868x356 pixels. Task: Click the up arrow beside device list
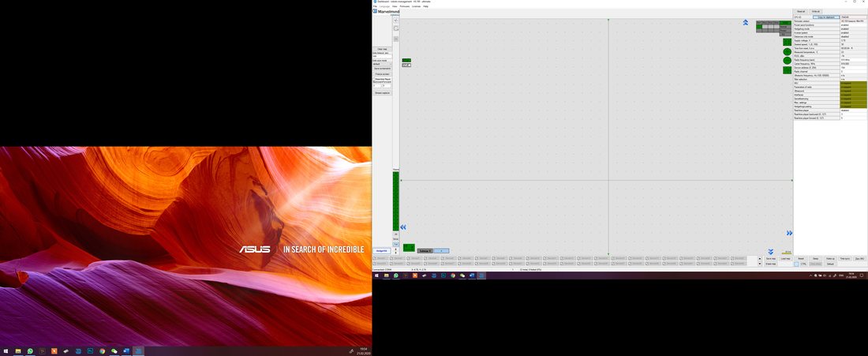(x=760, y=259)
